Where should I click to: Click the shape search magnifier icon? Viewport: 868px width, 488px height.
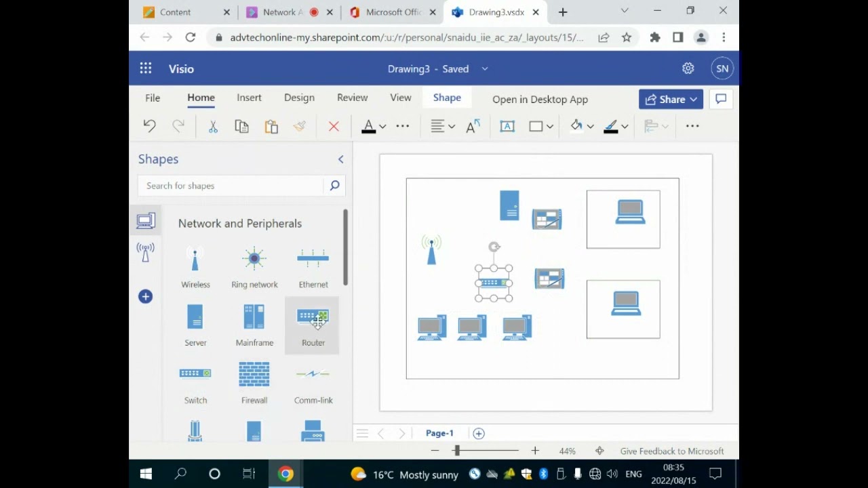334,186
